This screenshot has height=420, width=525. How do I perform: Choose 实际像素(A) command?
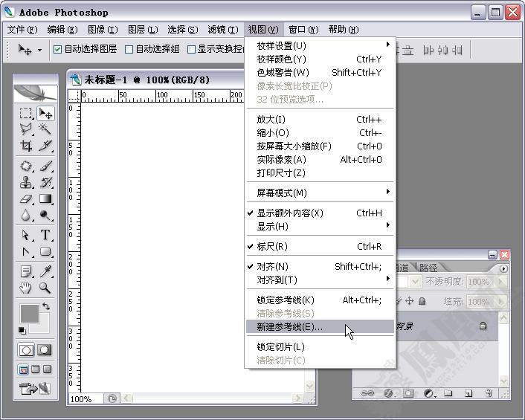pyautogui.click(x=320, y=160)
